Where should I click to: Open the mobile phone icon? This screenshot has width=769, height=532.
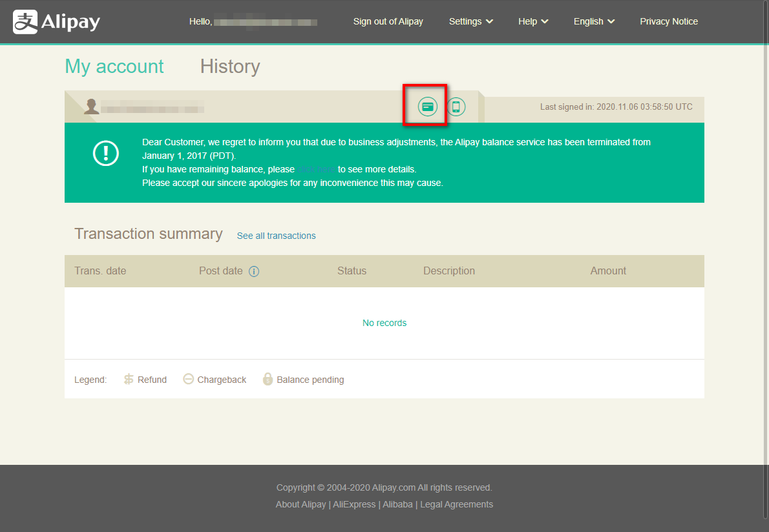(456, 107)
